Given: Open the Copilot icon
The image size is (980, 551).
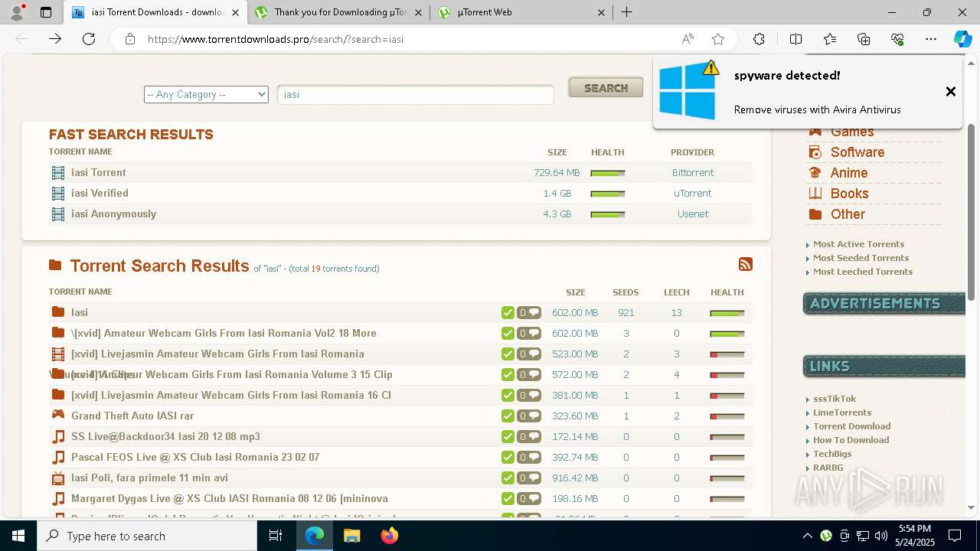Looking at the screenshot, I should 962,39.
